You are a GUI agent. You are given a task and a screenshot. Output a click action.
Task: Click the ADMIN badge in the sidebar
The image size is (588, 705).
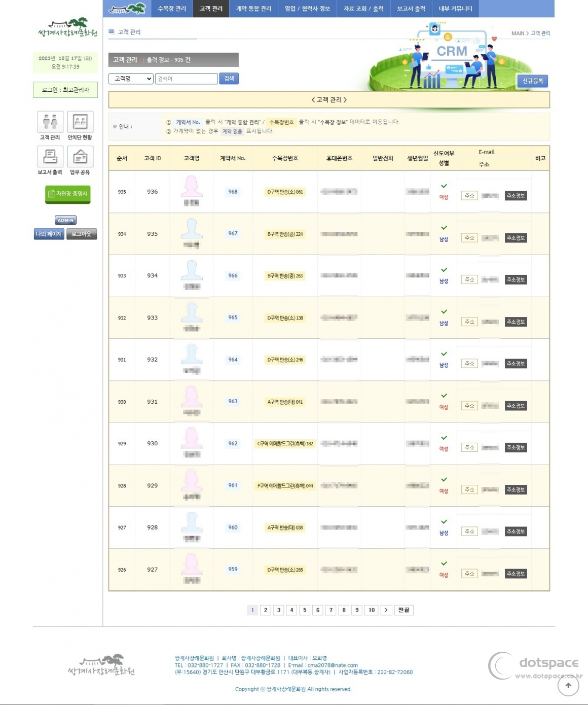coord(65,220)
